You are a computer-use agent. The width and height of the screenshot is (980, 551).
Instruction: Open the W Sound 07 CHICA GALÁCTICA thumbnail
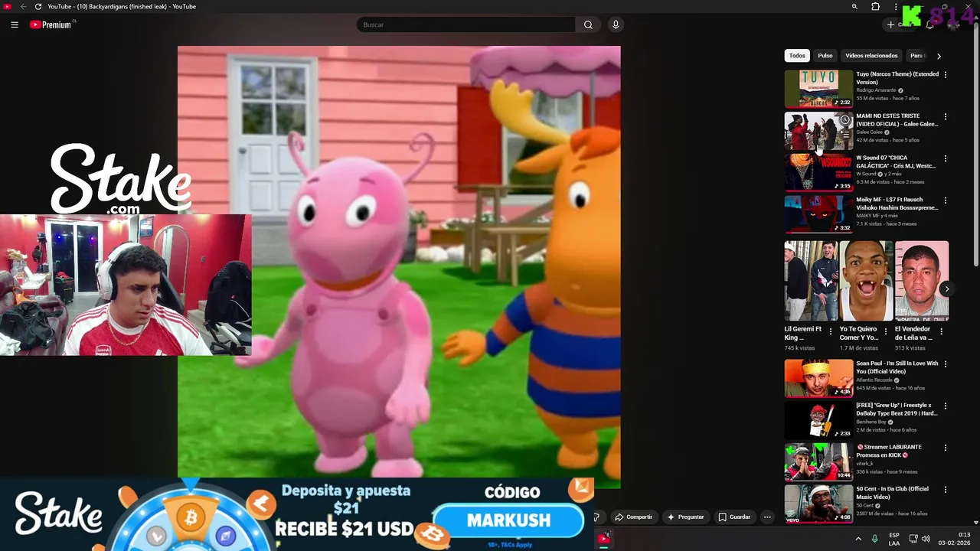(x=818, y=172)
